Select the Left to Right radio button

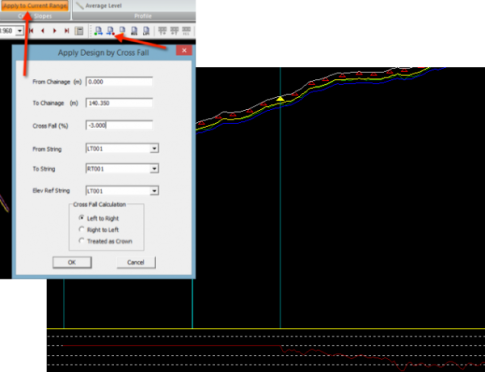click(x=81, y=218)
